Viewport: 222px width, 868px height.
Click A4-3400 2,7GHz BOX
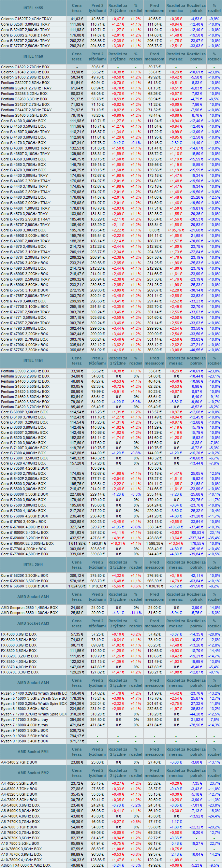click(x=19, y=762)
